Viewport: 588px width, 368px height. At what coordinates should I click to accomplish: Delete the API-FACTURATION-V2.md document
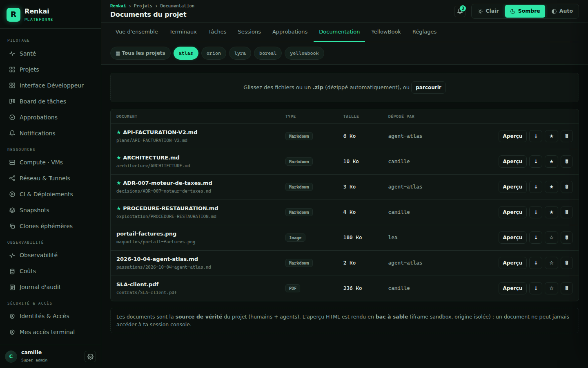click(x=566, y=136)
